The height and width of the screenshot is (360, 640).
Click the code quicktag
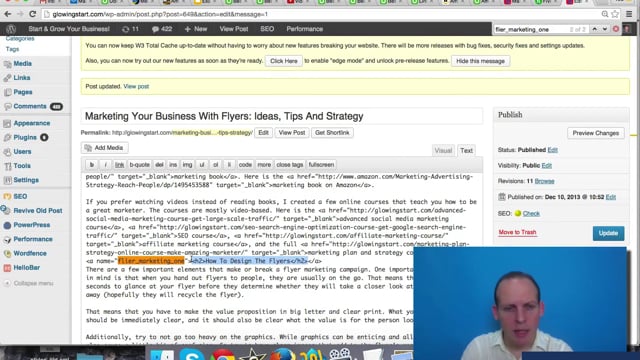tap(245, 165)
